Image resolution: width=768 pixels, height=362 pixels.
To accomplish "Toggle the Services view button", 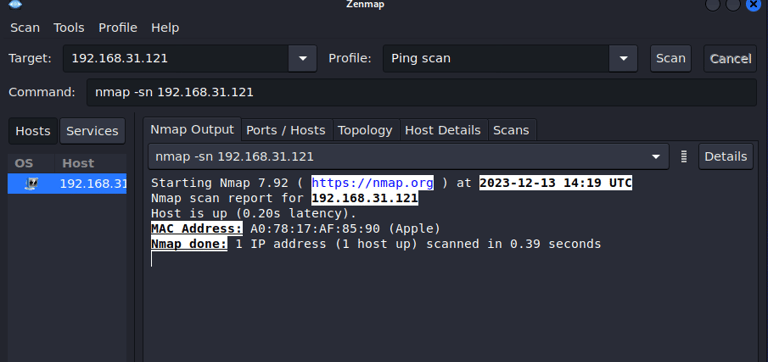I will point(93,131).
